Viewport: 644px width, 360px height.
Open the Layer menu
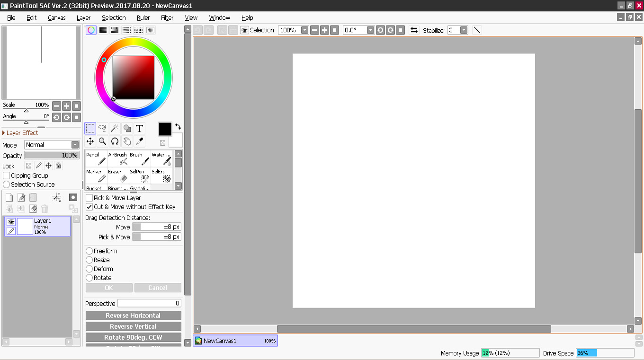(84, 18)
